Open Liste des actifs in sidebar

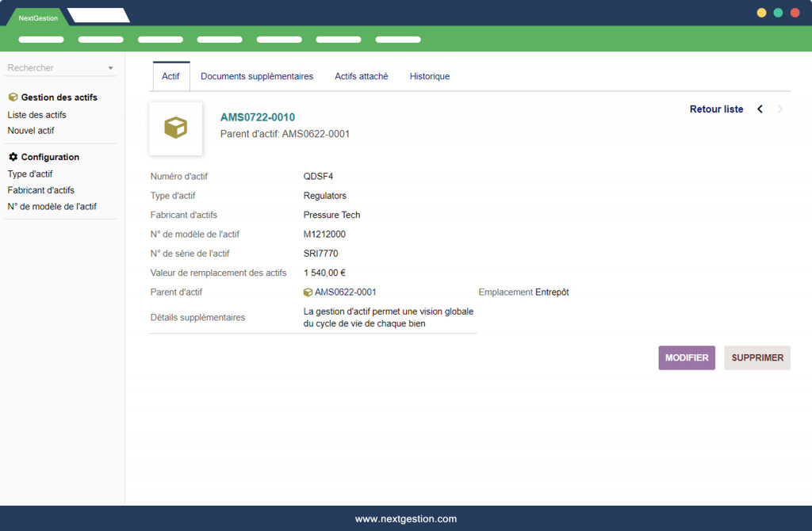36,115
